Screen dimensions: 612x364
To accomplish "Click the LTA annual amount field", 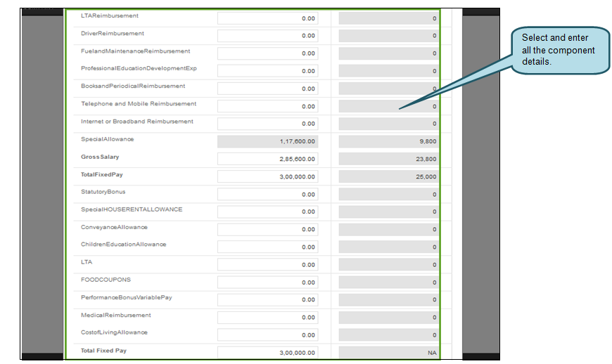I will 268,265.
